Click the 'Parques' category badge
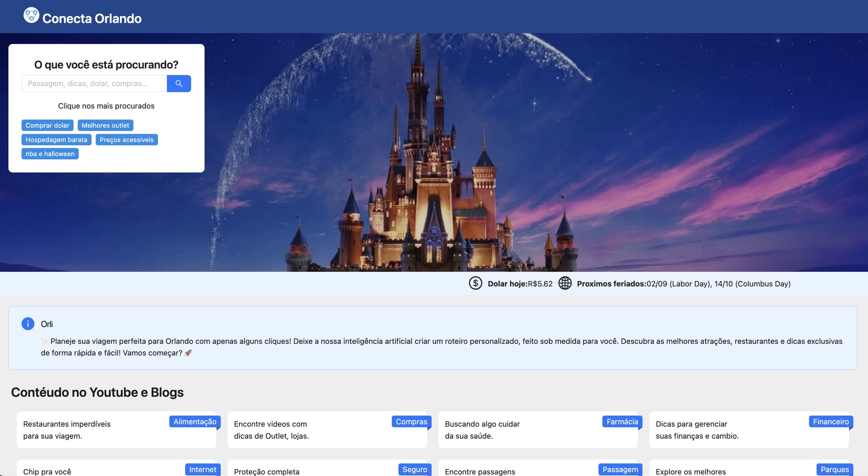868x476 pixels. (x=835, y=470)
